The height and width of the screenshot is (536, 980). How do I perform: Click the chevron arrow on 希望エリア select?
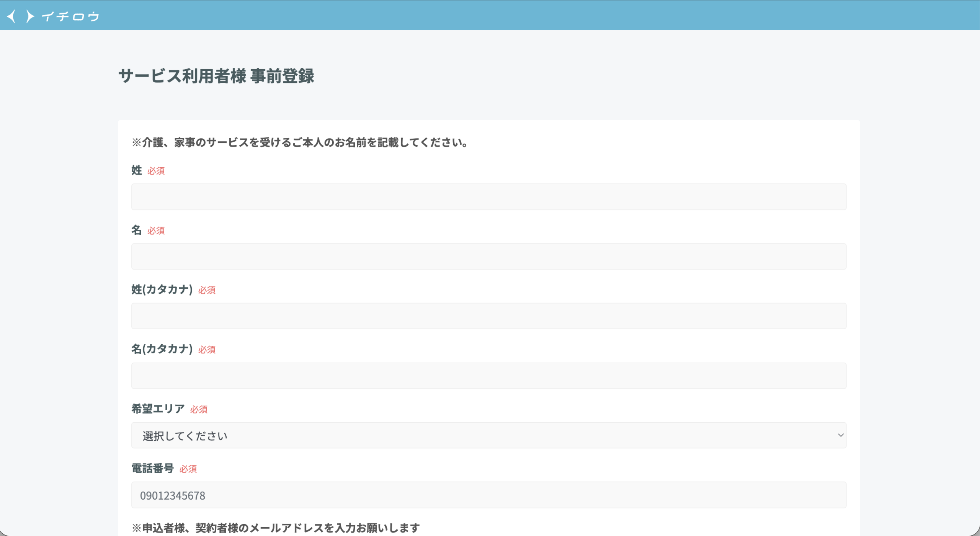(x=841, y=435)
